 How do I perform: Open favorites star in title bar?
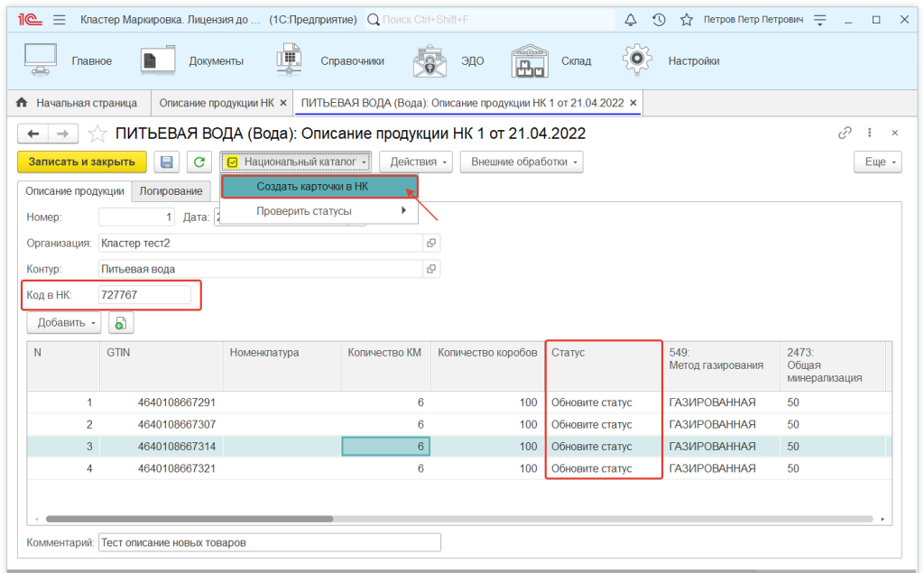click(x=687, y=20)
